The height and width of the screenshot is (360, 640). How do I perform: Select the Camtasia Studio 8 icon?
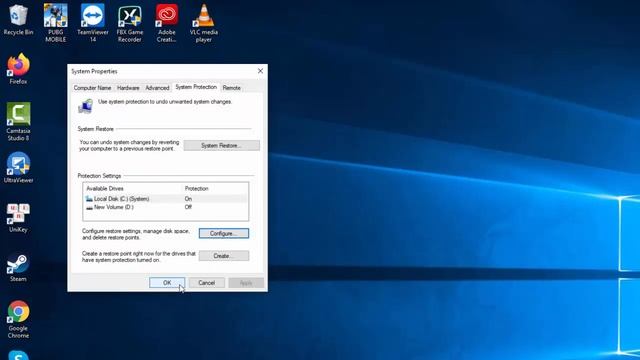point(18,122)
